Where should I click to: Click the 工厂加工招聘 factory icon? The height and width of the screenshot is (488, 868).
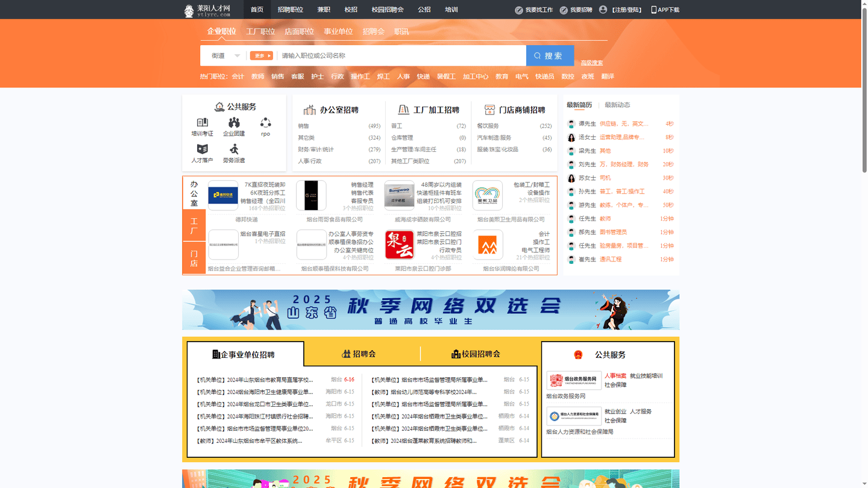(403, 110)
